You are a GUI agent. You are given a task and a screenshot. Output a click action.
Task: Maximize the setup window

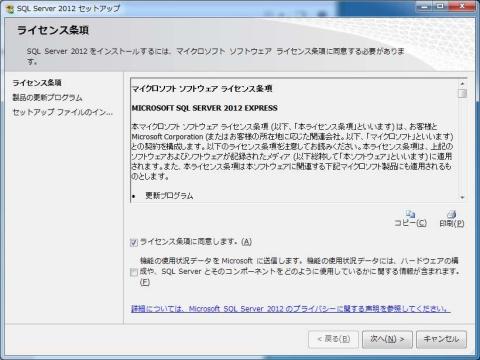441,6
